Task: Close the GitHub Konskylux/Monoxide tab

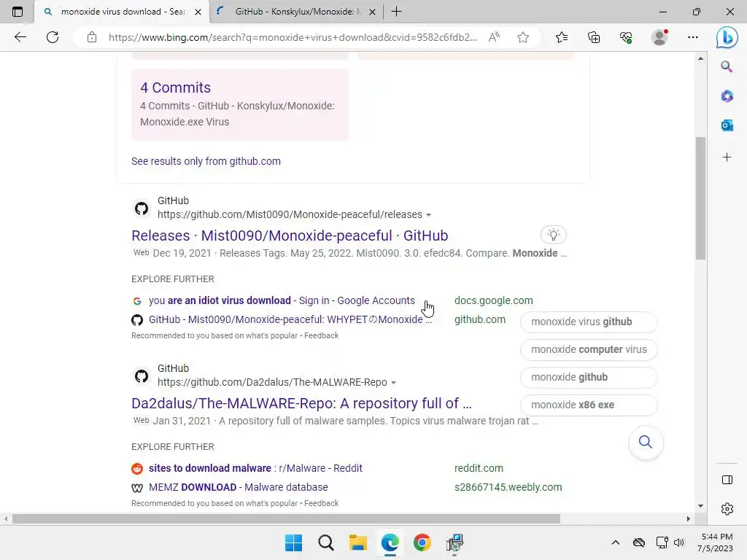Action: (373, 12)
